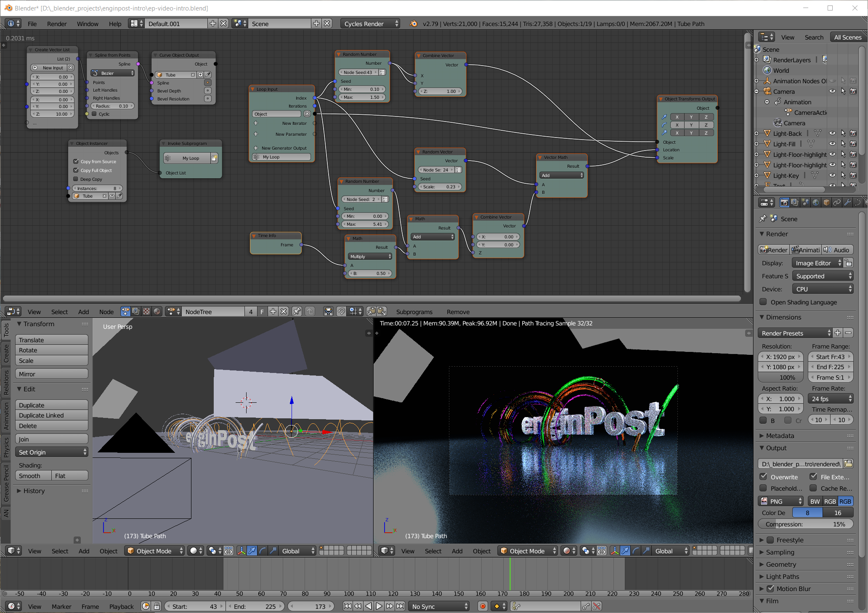This screenshot has height=613, width=868.
Task: Click the resolution percentage 100% slider
Action: (781, 377)
